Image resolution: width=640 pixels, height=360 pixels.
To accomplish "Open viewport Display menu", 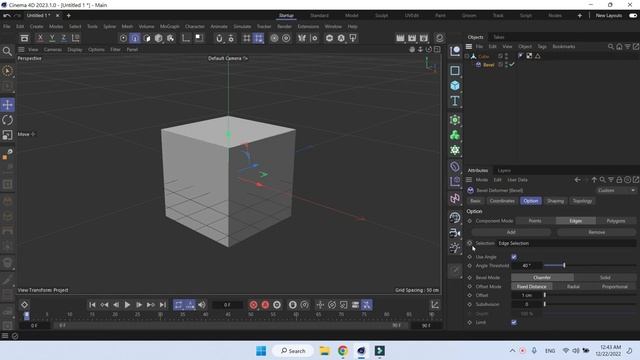I will pyautogui.click(x=75, y=49).
